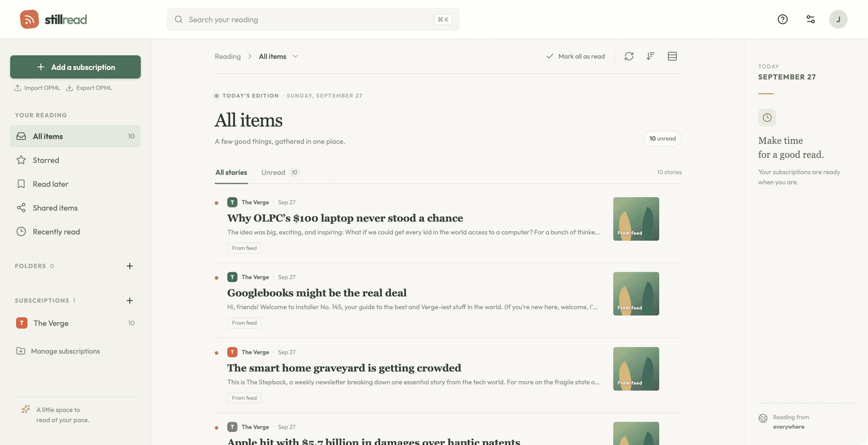Open Manage subscriptions

[x=59, y=351]
